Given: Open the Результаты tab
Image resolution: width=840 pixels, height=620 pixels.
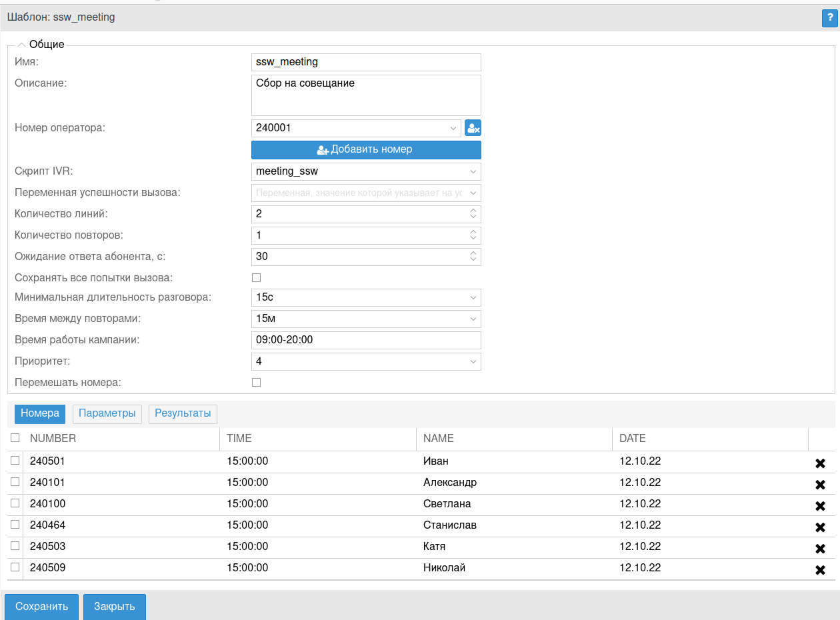Looking at the screenshot, I should pos(183,413).
